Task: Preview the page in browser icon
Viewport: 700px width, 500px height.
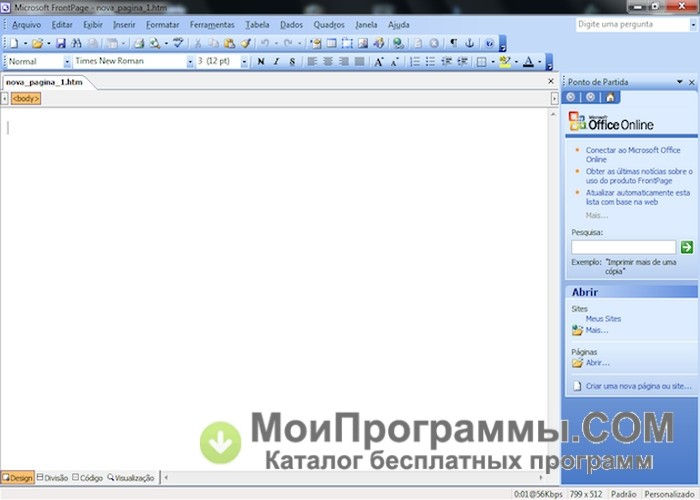Action: 155,43
